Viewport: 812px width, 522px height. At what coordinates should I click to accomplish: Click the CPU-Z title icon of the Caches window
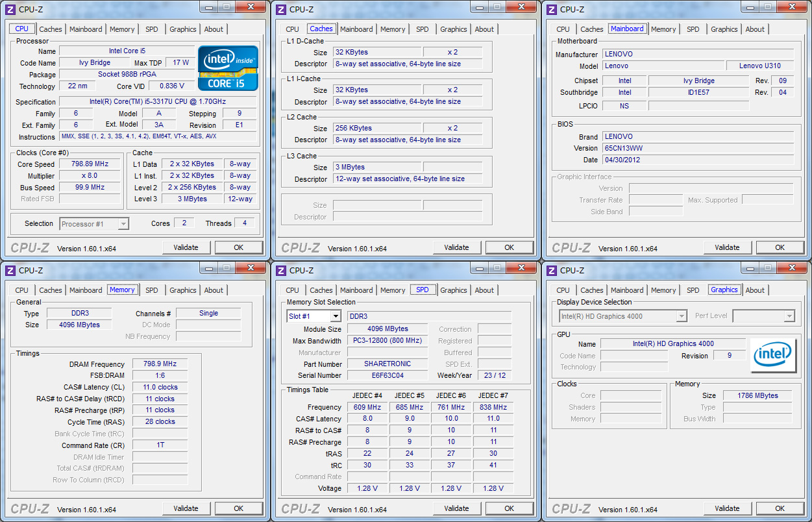[280, 9]
